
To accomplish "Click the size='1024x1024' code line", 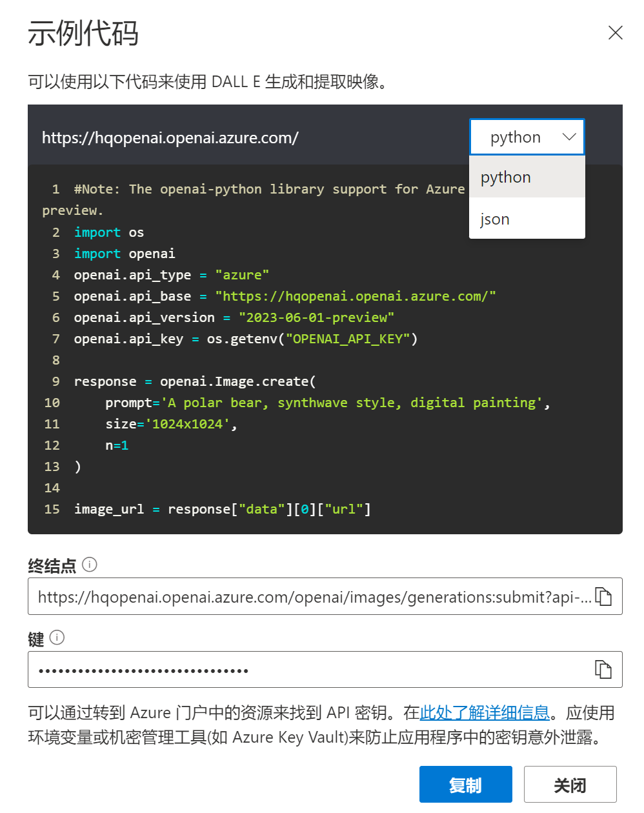I will (x=171, y=424).
